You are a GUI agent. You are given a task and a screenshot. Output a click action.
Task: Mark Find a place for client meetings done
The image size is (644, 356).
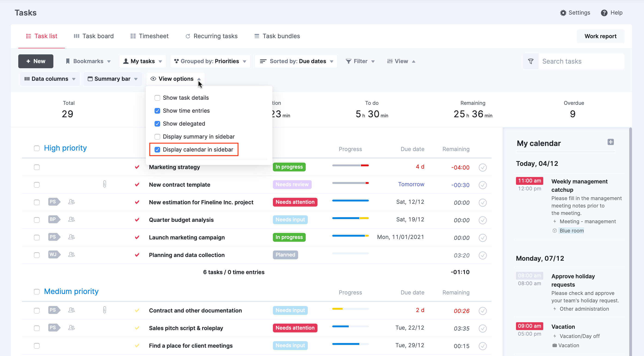[x=482, y=346]
